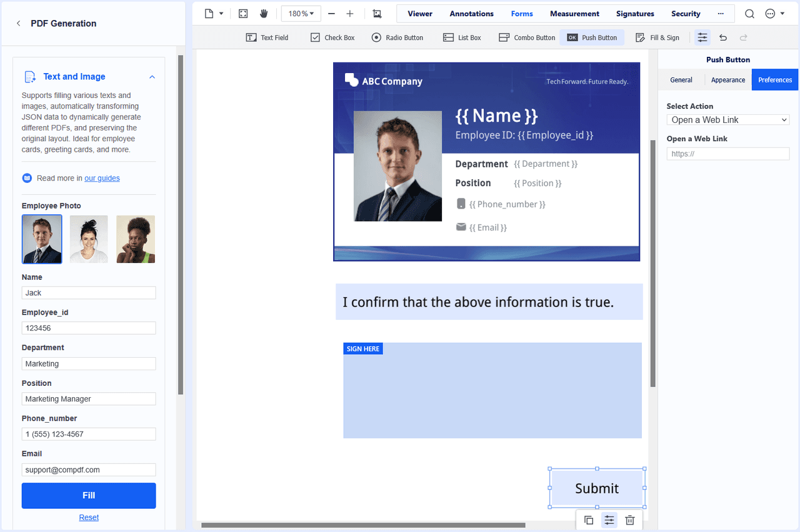Open the arrow next to circled more options
This screenshot has height=532, width=800.
(x=782, y=14)
